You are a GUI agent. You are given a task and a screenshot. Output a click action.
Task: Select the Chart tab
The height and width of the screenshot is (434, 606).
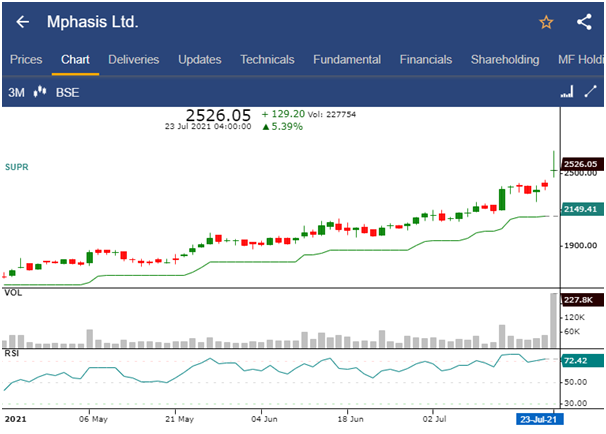(x=75, y=60)
